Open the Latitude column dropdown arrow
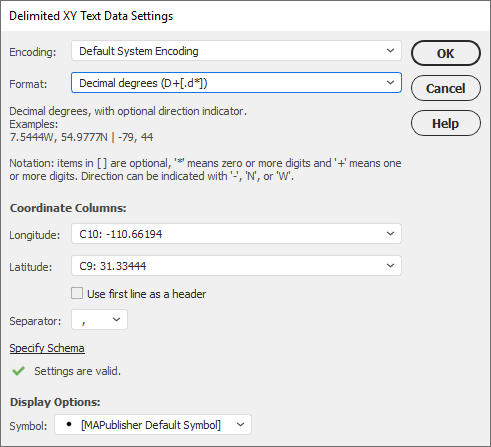 point(390,265)
